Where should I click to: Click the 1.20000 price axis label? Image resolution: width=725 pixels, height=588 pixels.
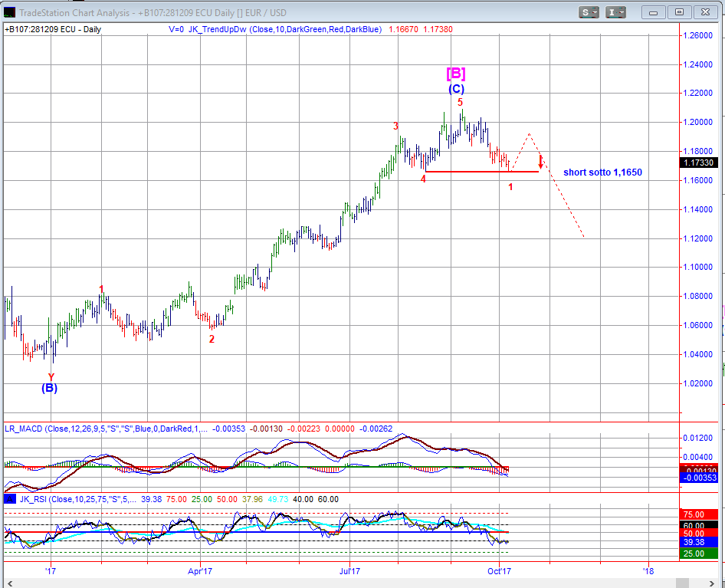(x=698, y=122)
